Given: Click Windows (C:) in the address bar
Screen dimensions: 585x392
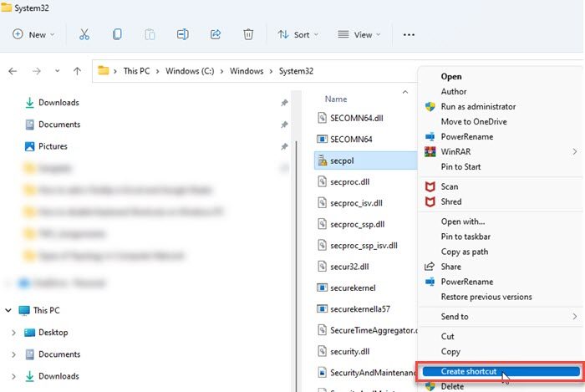Looking at the screenshot, I should (190, 71).
